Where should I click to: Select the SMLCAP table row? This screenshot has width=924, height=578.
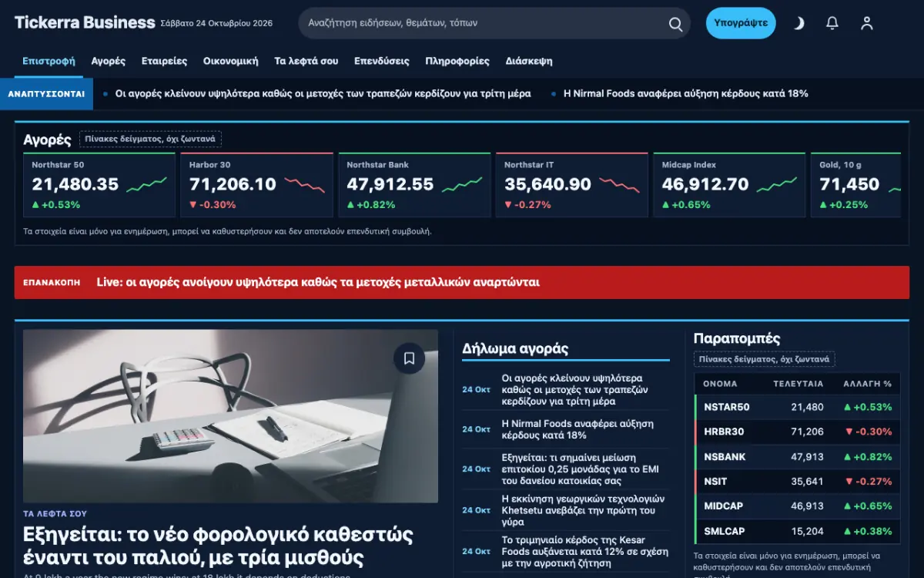797,531
